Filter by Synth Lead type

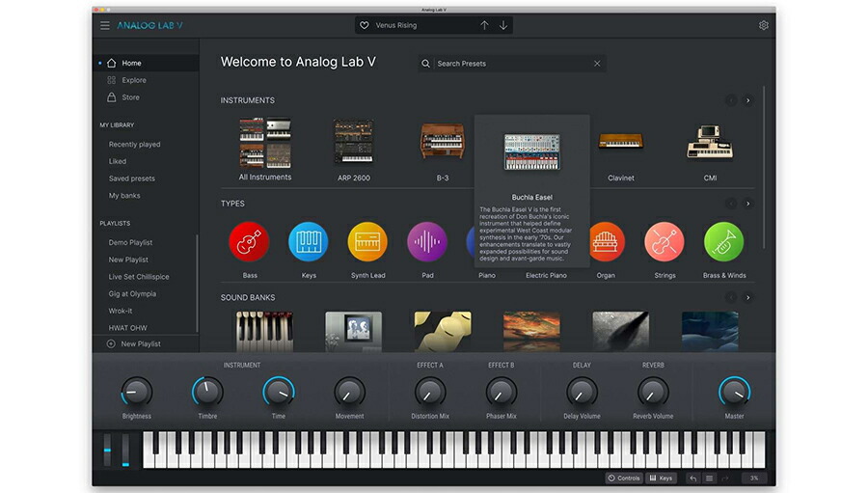(x=367, y=242)
